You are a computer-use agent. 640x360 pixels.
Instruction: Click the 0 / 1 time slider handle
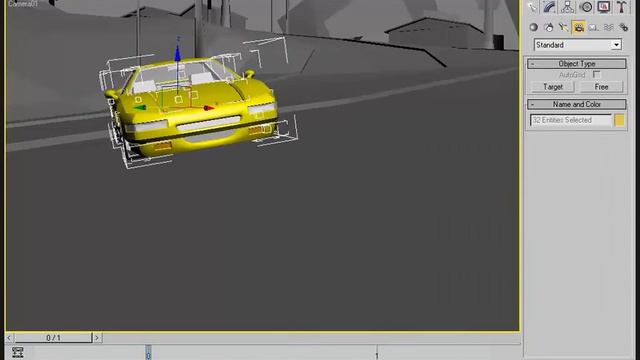(53, 338)
